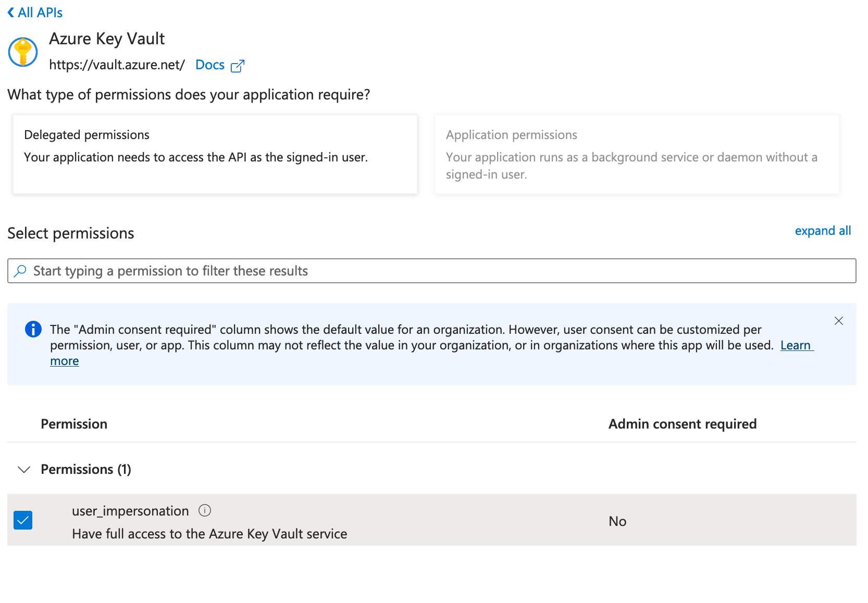Focus the permission filter search box

pyautogui.click(x=432, y=271)
